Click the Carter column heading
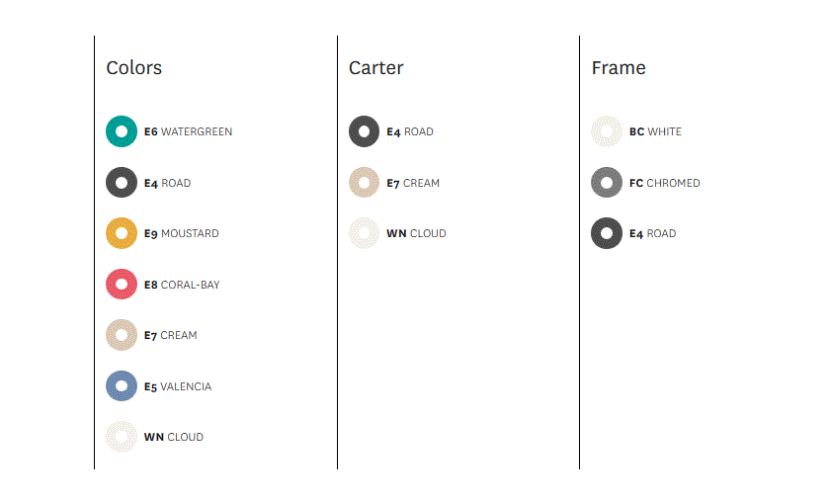 [375, 68]
